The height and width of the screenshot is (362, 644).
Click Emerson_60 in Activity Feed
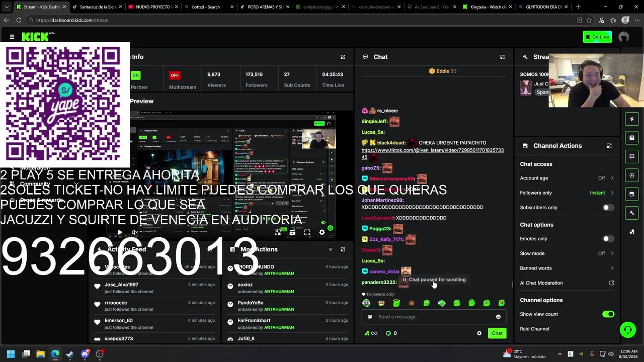tap(119, 321)
